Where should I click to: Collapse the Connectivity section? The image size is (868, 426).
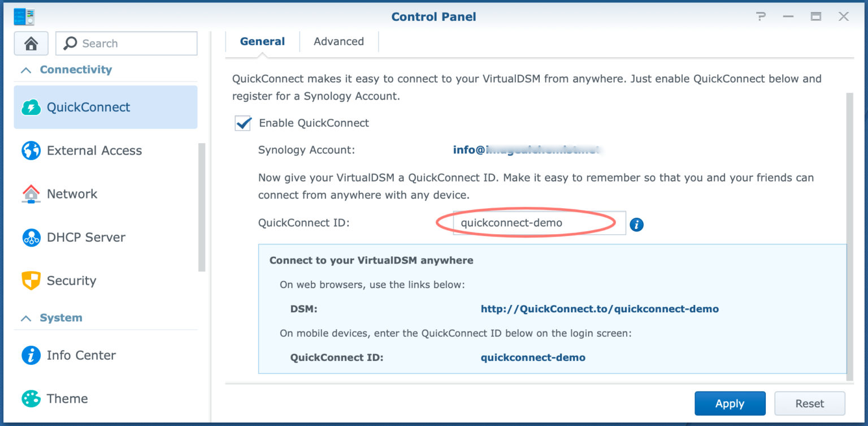click(x=25, y=69)
